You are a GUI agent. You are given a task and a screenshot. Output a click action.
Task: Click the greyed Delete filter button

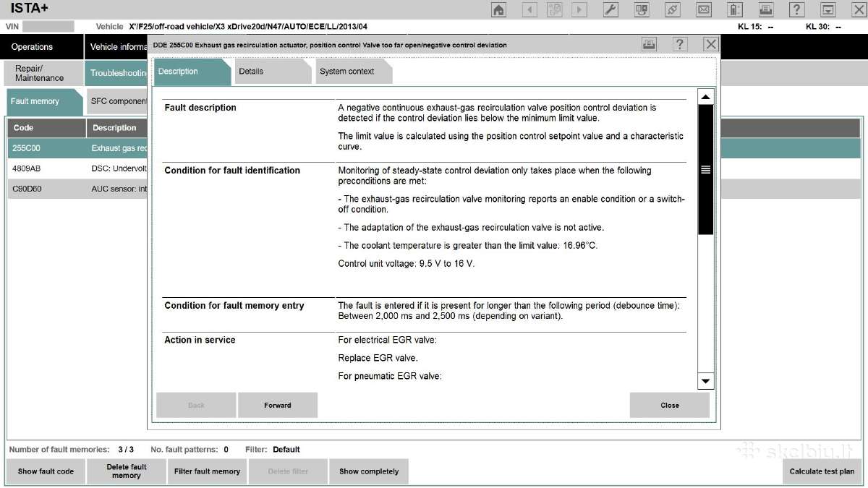pos(288,471)
